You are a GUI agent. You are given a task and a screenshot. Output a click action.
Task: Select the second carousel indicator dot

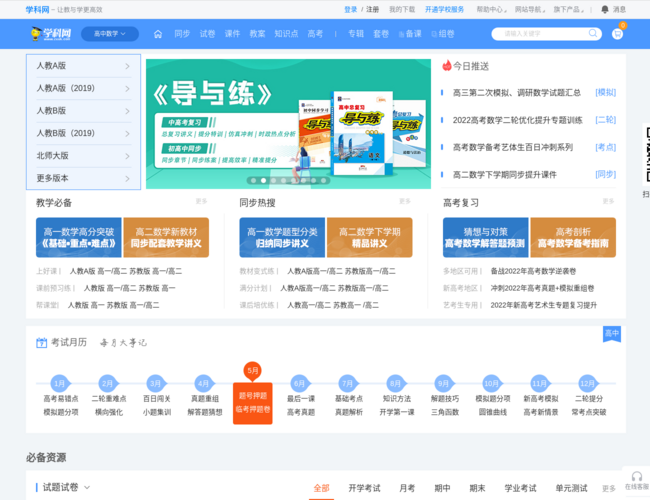click(263, 180)
